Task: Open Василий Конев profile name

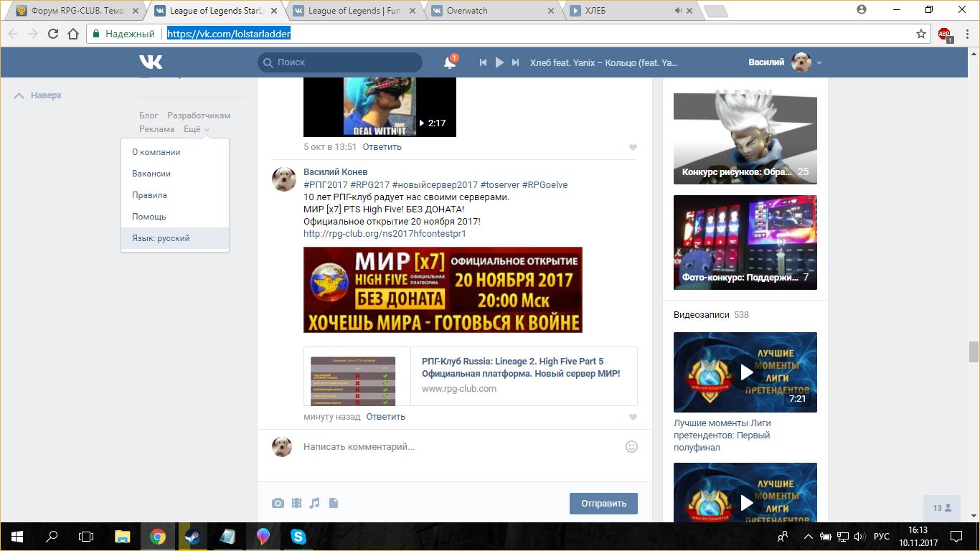Action: coord(335,171)
